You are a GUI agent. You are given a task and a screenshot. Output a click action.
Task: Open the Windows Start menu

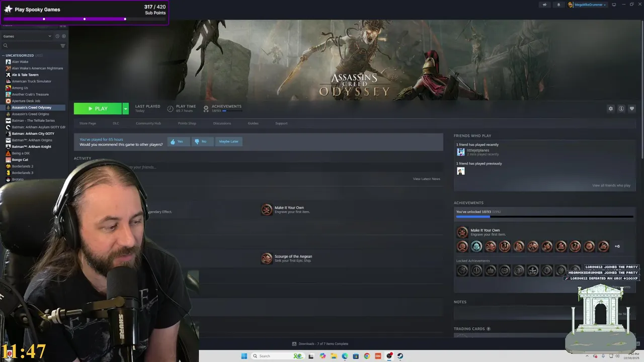(x=244, y=356)
